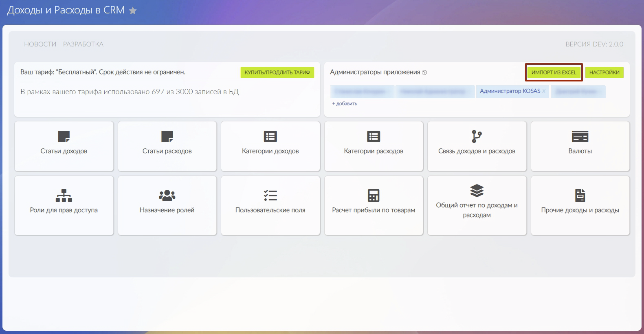The image size is (644, 334).
Task: Open the НАСТРОЙКИ button
Action: (604, 73)
